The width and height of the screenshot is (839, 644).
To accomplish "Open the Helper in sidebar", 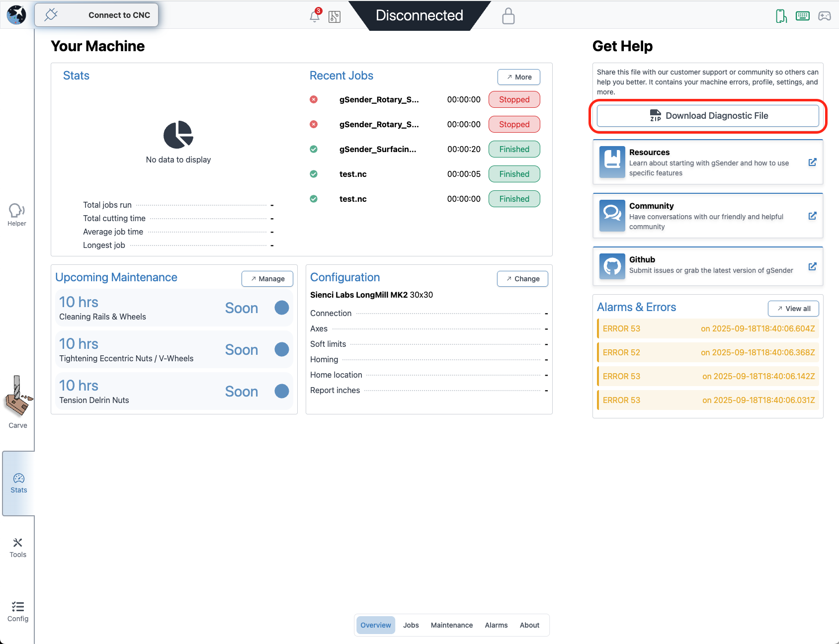I will coord(17,215).
